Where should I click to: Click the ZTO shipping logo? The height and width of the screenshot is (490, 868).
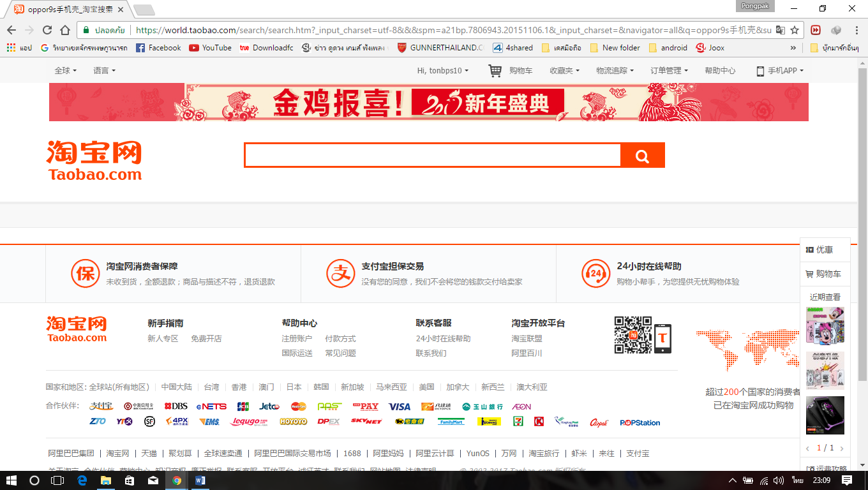[98, 422]
